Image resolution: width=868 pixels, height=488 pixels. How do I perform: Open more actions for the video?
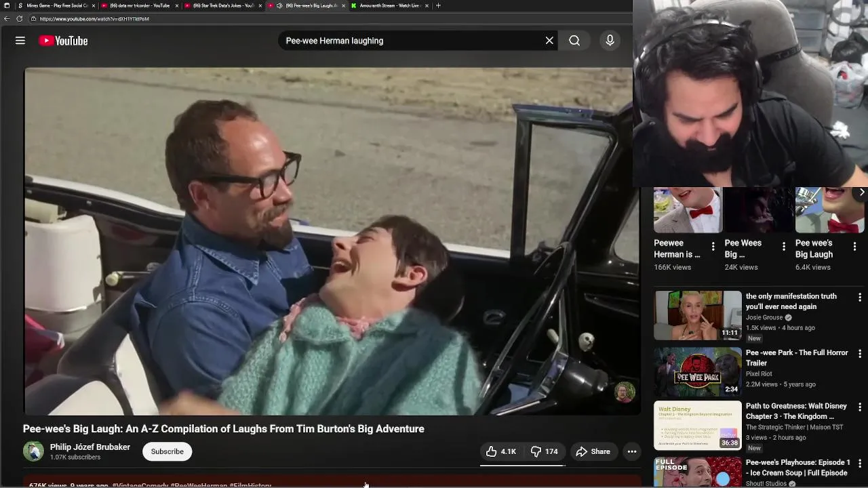click(631, 451)
